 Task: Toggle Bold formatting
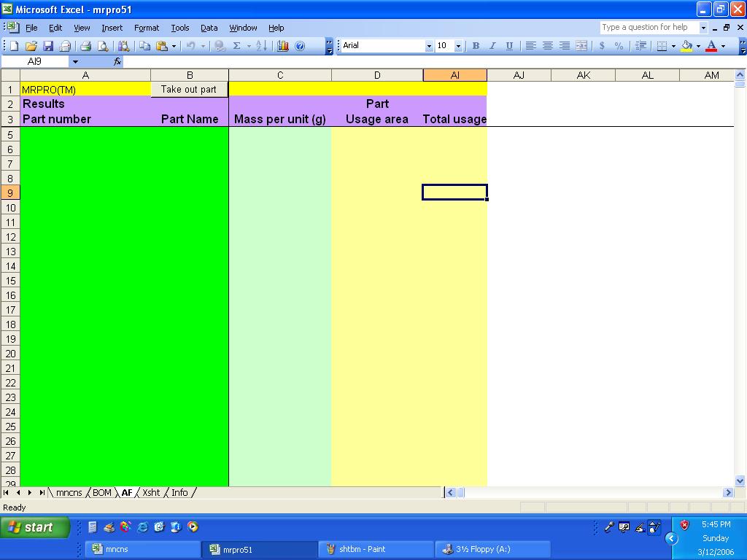tap(476, 46)
